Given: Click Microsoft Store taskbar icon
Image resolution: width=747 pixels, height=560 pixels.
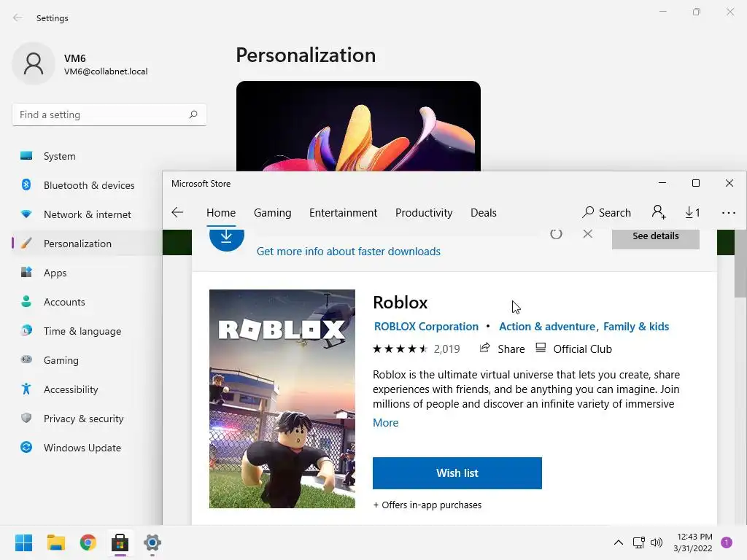Looking at the screenshot, I should pyautogui.click(x=120, y=542).
